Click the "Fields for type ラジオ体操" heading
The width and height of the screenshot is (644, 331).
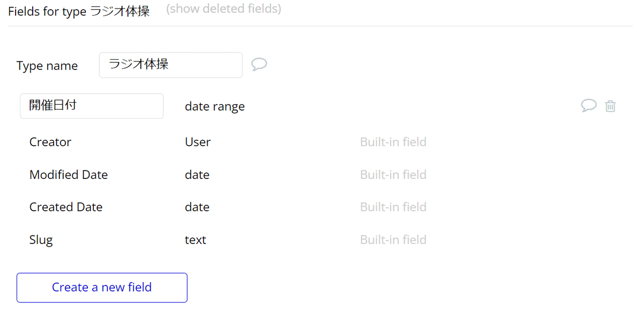79,11
